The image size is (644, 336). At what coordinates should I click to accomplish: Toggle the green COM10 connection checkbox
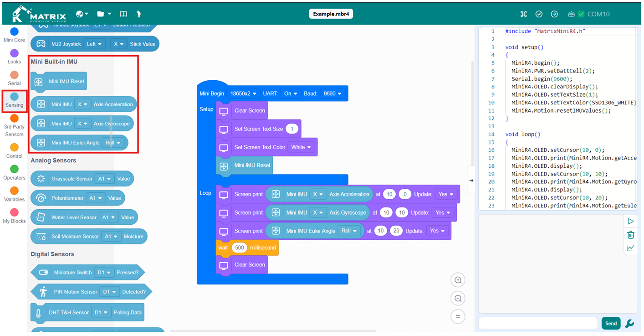(581, 14)
